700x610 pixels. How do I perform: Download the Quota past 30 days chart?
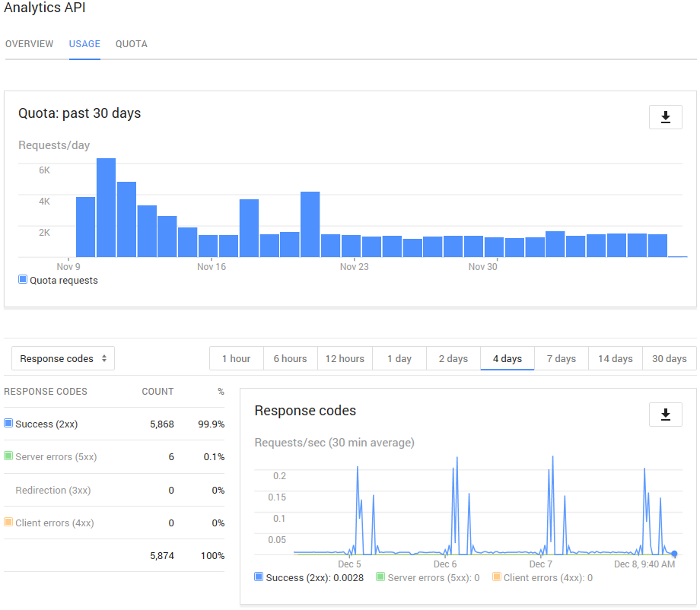(665, 117)
